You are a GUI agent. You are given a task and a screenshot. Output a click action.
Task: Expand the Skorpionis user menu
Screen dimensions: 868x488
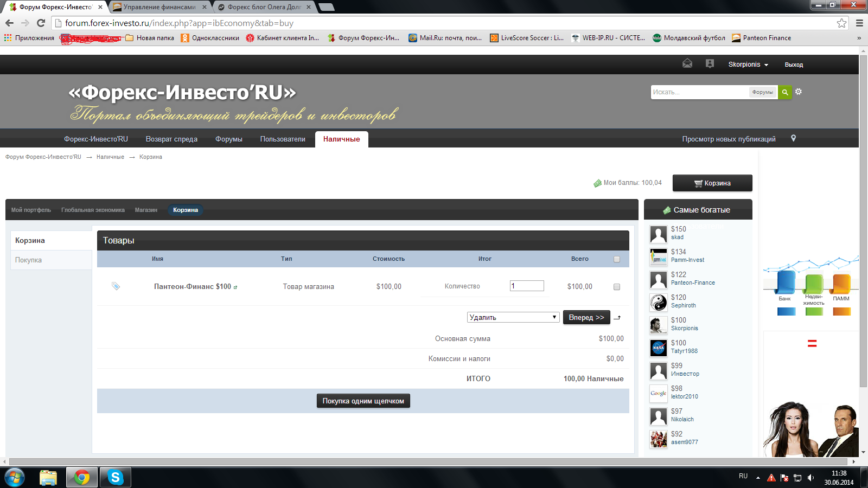pos(748,65)
